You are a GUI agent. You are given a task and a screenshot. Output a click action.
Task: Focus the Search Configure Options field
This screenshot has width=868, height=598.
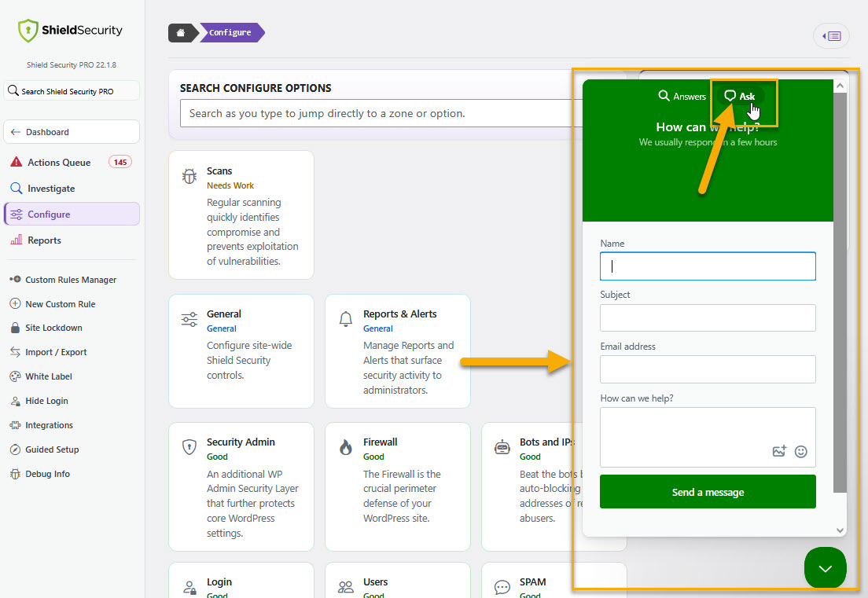(x=381, y=113)
